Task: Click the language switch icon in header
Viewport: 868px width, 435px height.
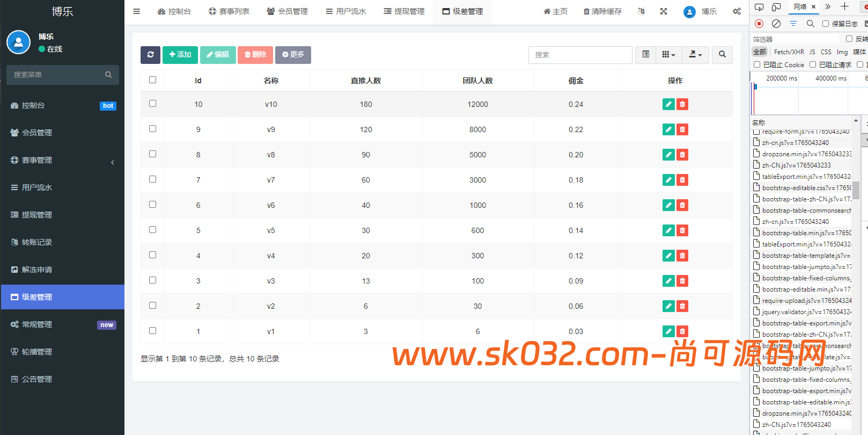Action: click(641, 11)
